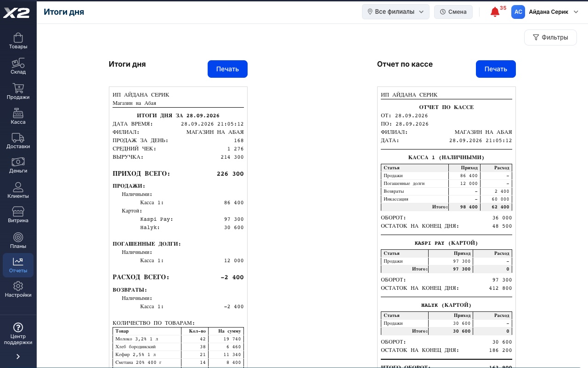Click the Сметана 20% 400 г row
Image resolution: width=588 pixels, height=368 pixels.
(x=178, y=362)
